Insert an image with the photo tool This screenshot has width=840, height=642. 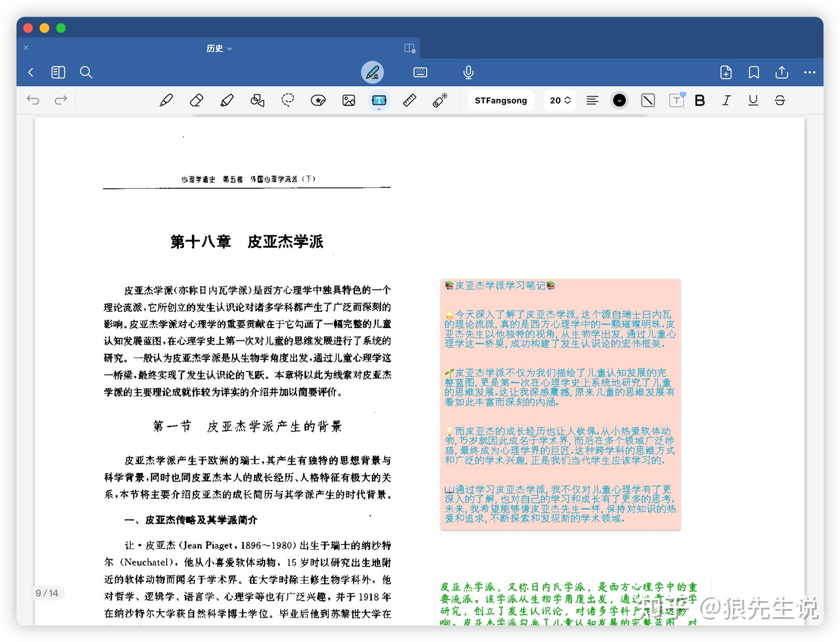click(x=349, y=100)
